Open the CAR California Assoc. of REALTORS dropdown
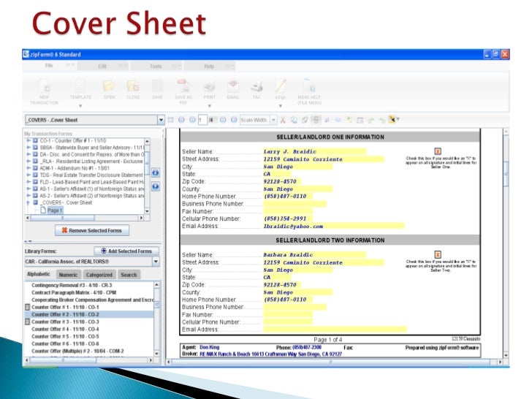 tap(156, 262)
